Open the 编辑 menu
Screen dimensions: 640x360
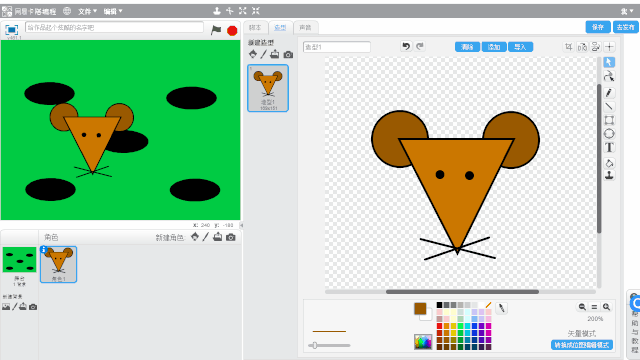(x=113, y=11)
